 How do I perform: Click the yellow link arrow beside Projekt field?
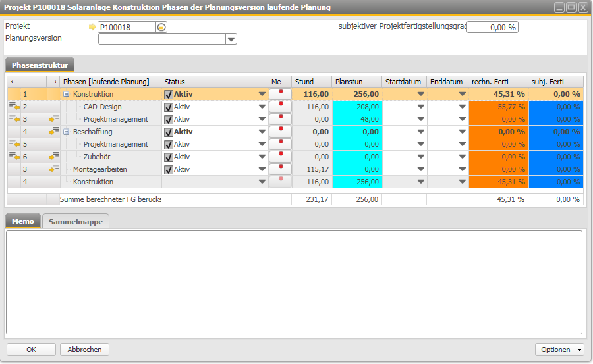tap(92, 27)
